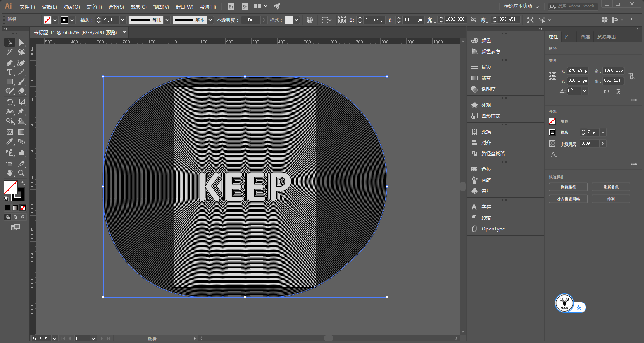The width and height of the screenshot is (644, 343).
Task: Click the 位移路径 quick action button
Action: point(568,187)
